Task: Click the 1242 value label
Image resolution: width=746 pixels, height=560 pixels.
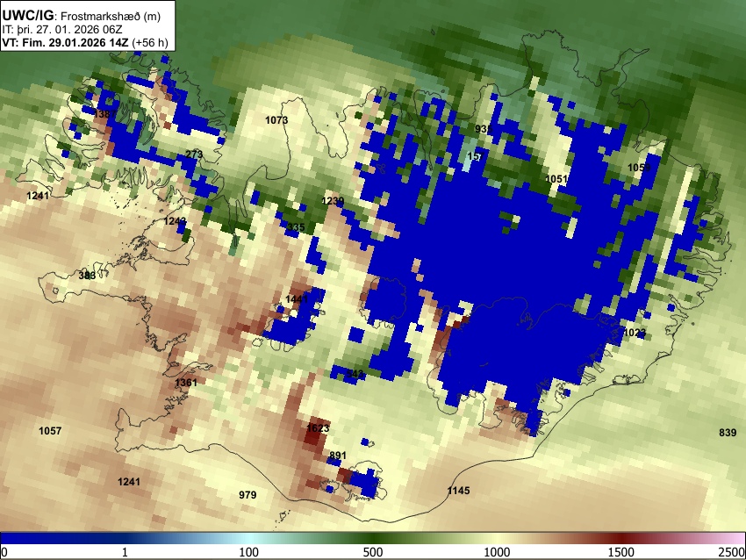Action: tap(175, 221)
